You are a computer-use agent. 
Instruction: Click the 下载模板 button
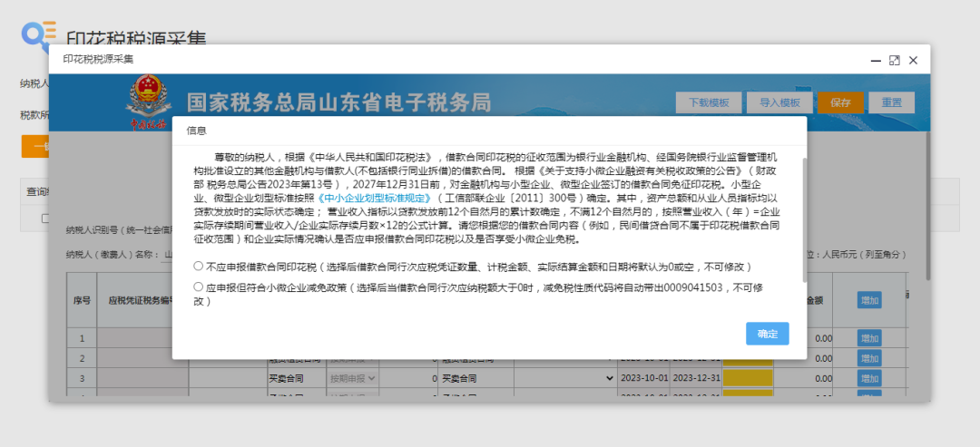click(709, 103)
